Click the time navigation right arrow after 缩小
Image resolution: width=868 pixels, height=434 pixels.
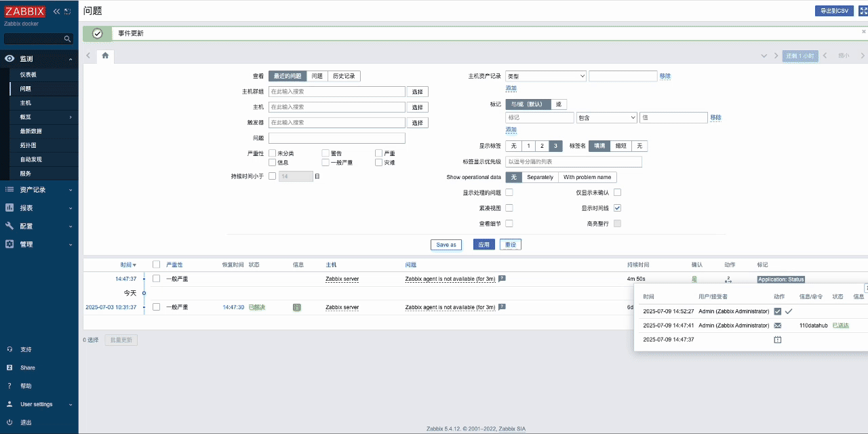(x=861, y=56)
